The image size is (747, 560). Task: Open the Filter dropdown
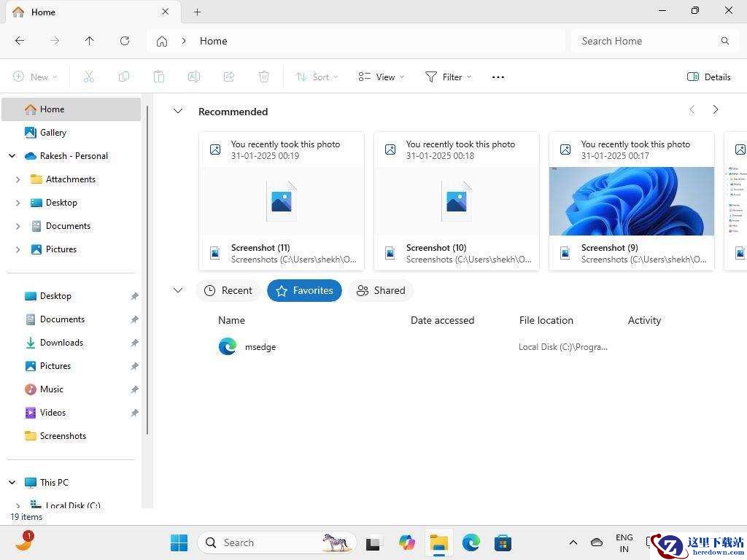tap(449, 77)
